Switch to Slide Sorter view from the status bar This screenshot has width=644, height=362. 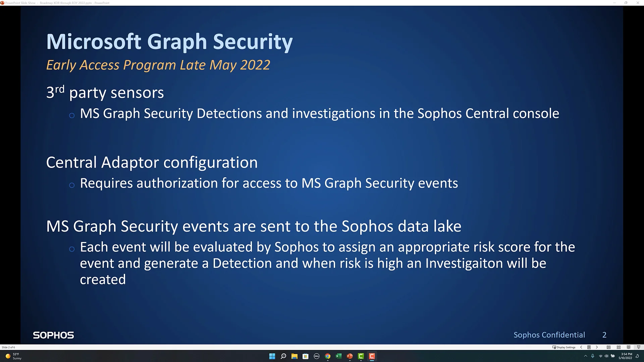pyautogui.click(x=619, y=347)
